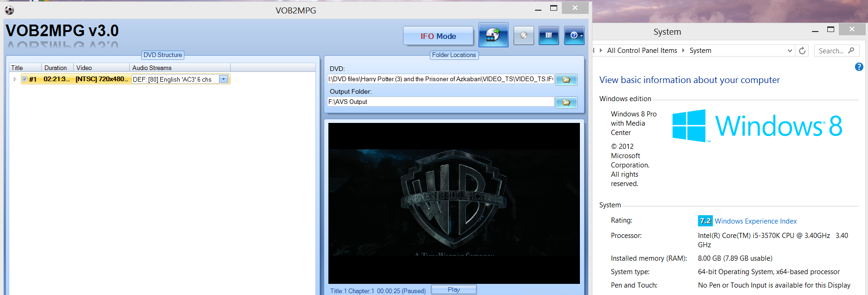Browse for Output Folder icon
The height and width of the screenshot is (295, 868).
coord(566,103)
